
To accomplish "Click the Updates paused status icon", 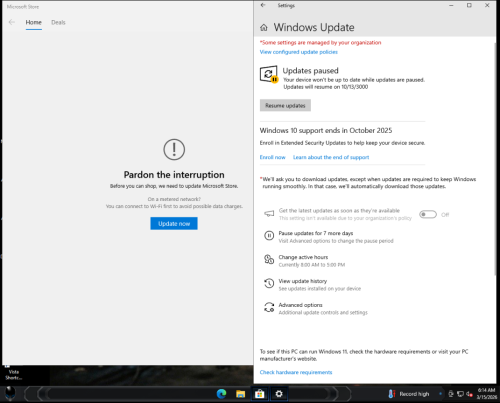I will click(x=269, y=75).
